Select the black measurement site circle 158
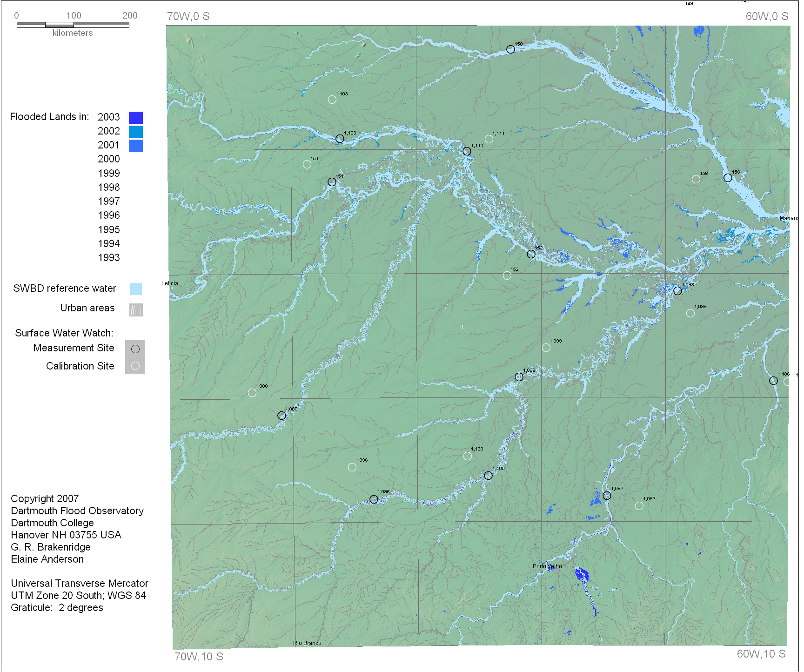Image resolution: width=804 pixels, height=672 pixels. 728,178
